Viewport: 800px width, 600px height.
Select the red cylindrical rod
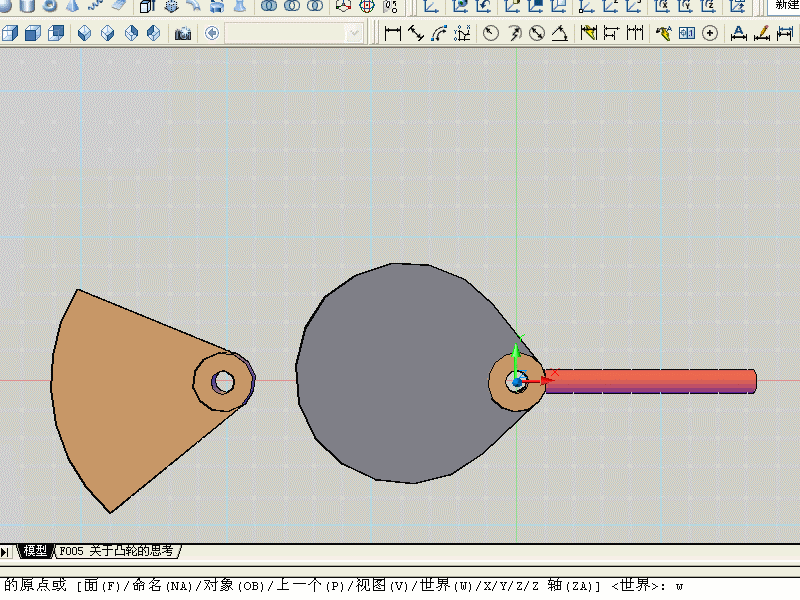pyautogui.click(x=651, y=381)
